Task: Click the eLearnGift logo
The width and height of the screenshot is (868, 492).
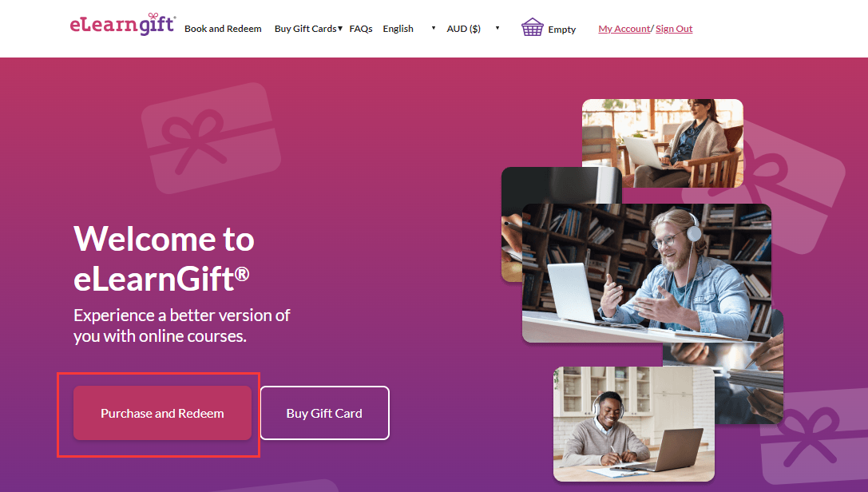Action: click(x=122, y=24)
